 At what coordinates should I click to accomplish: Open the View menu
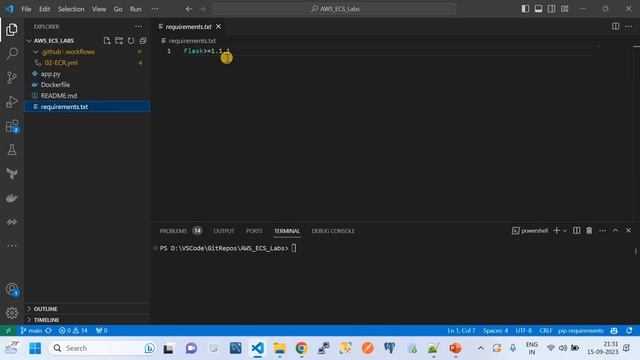point(99,9)
